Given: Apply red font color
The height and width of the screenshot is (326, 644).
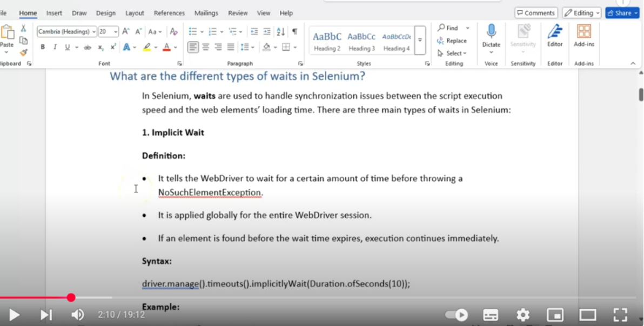Looking at the screenshot, I should click(x=166, y=47).
